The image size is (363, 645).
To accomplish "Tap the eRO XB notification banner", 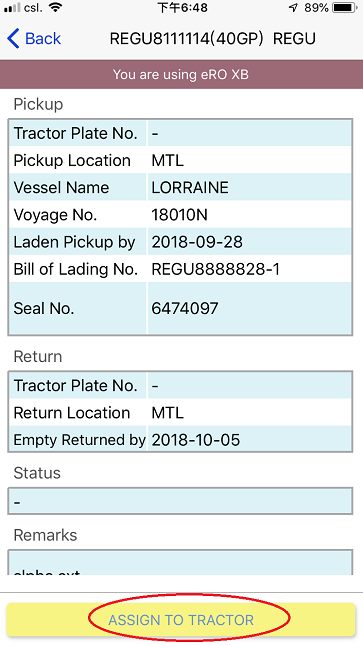I will click(x=182, y=74).
